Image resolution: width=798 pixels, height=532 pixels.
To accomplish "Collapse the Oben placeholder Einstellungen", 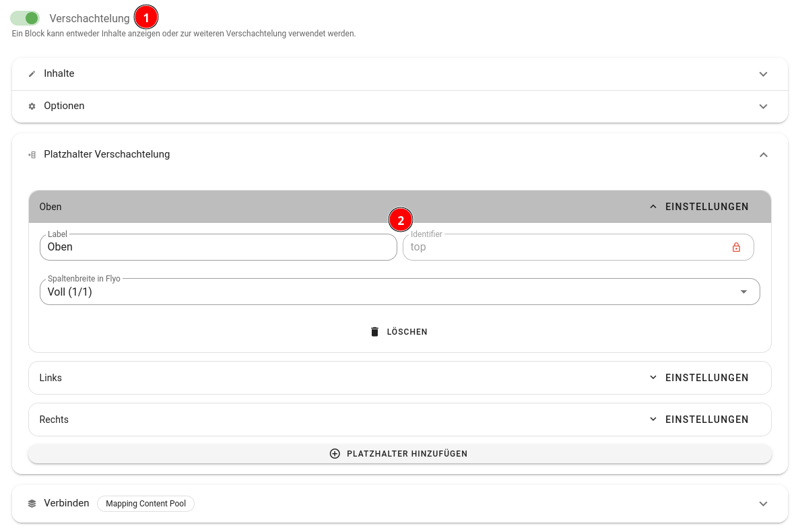I will coord(699,207).
